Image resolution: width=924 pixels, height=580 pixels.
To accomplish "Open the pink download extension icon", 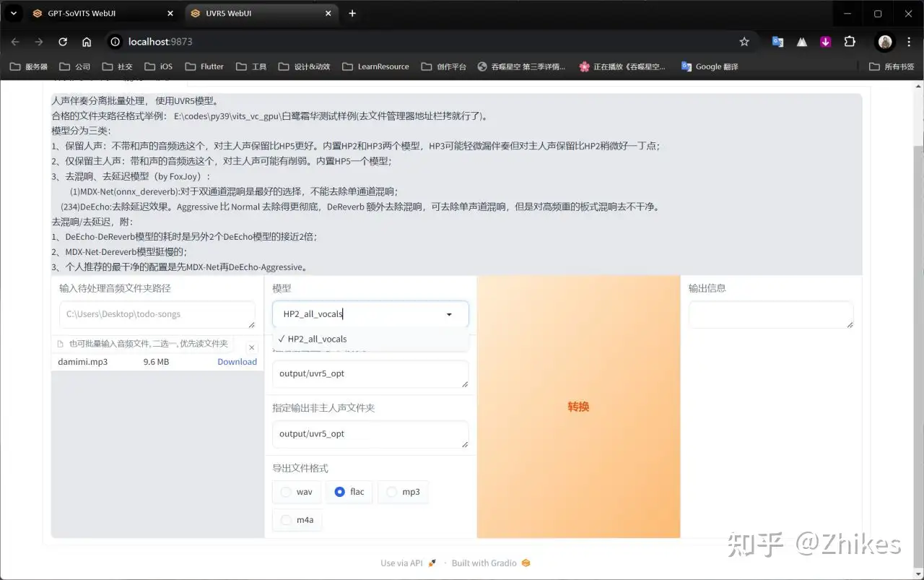I will coord(826,42).
